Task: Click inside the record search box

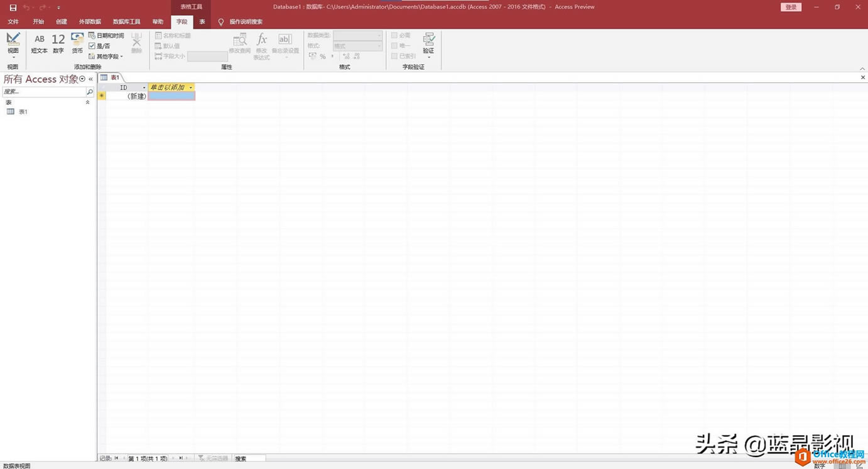Action: [258, 458]
